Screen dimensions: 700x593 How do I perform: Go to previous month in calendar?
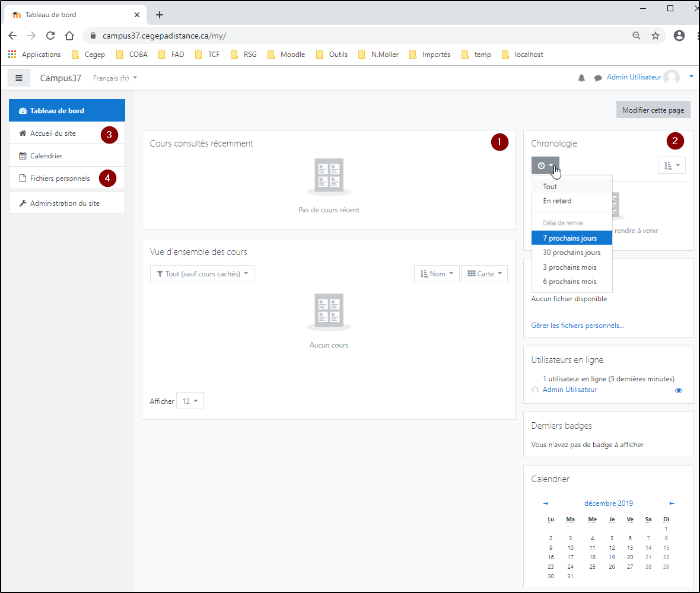(x=545, y=503)
